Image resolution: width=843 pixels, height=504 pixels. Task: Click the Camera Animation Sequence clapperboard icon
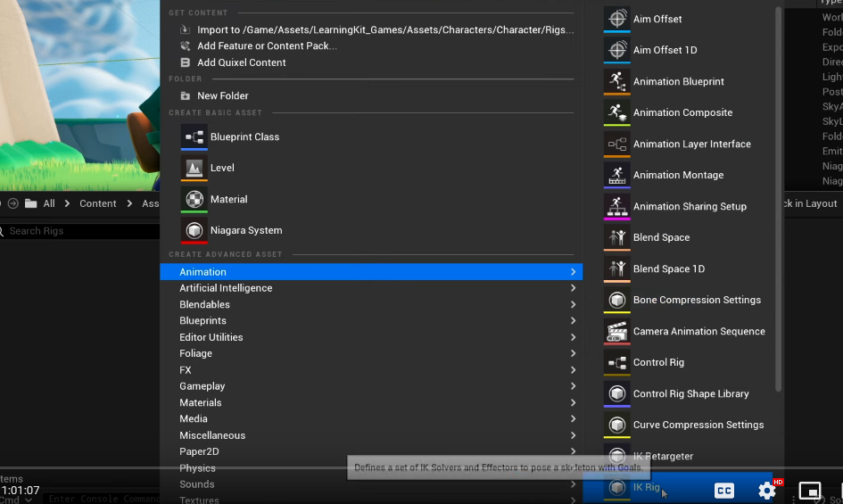(616, 331)
